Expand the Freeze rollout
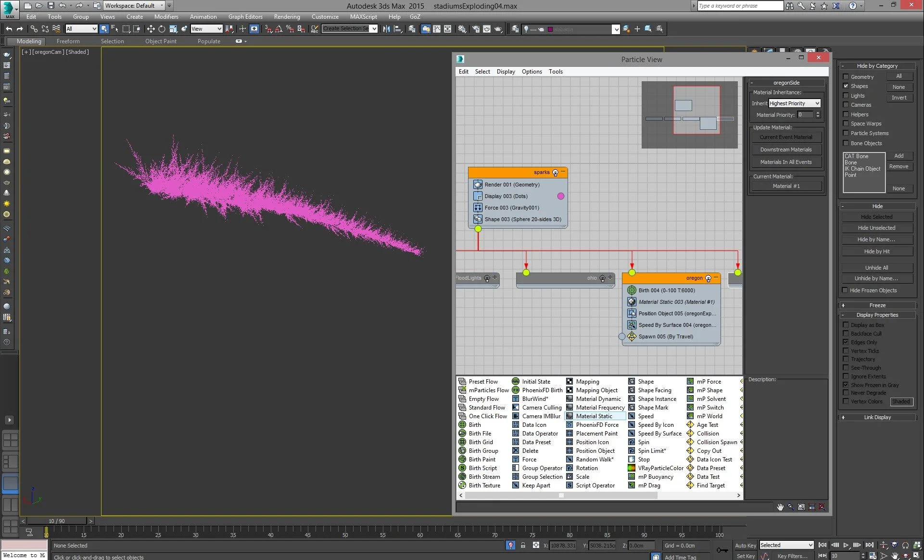 [x=877, y=305]
